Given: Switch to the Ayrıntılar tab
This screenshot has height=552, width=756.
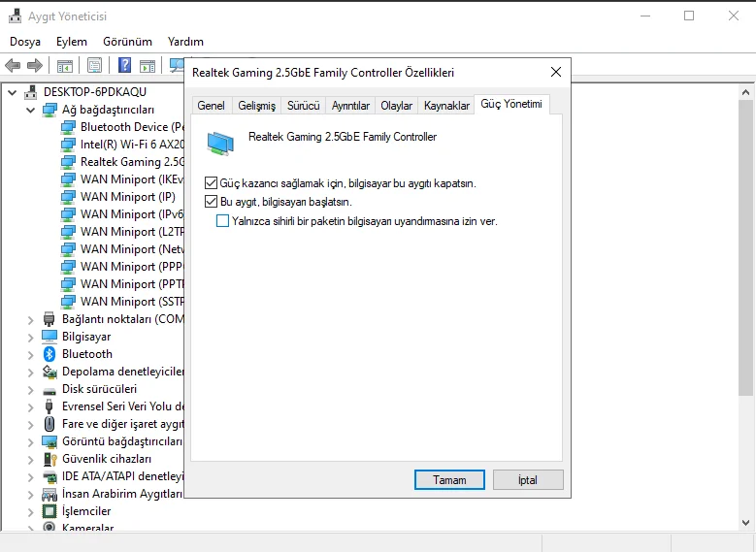Looking at the screenshot, I should pos(350,106).
